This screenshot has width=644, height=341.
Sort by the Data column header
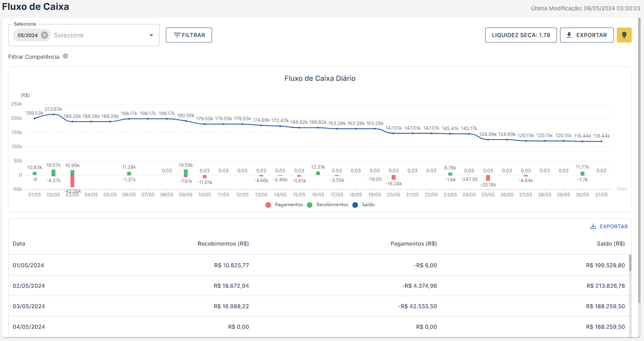point(19,244)
